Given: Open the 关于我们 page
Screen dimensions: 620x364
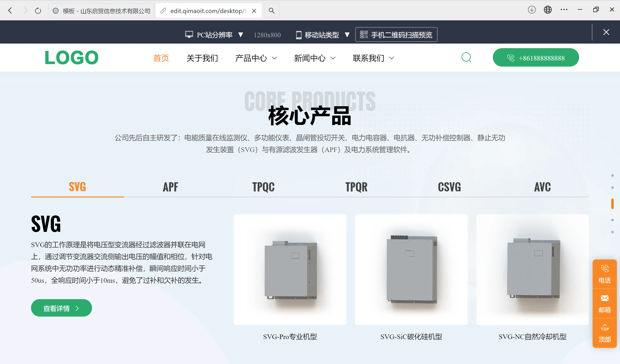Looking at the screenshot, I should point(202,58).
